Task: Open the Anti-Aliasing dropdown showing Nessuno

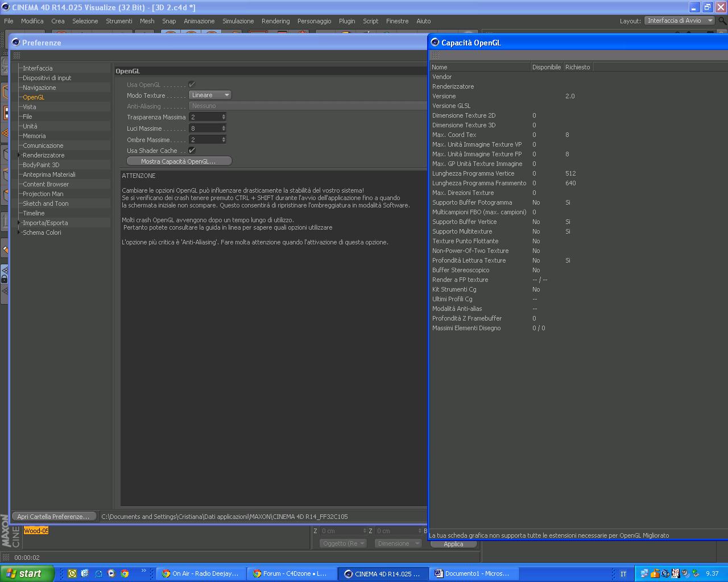Action: click(x=308, y=106)
